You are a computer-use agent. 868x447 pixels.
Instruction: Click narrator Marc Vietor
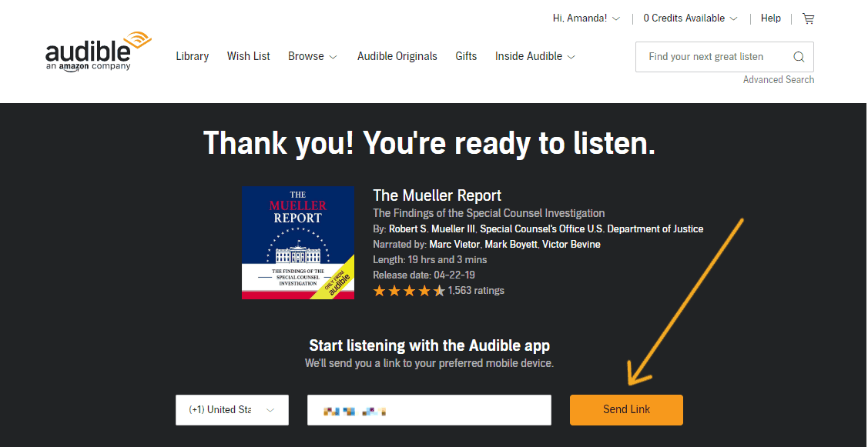[x=454, y=245]
